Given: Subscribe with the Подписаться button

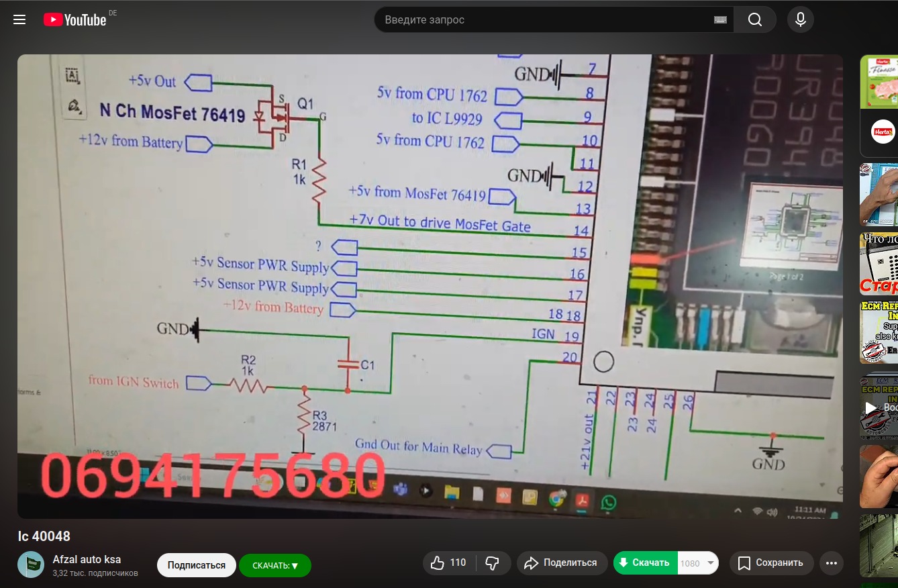Looking at the screenshot, I should [x=196, y=565].
